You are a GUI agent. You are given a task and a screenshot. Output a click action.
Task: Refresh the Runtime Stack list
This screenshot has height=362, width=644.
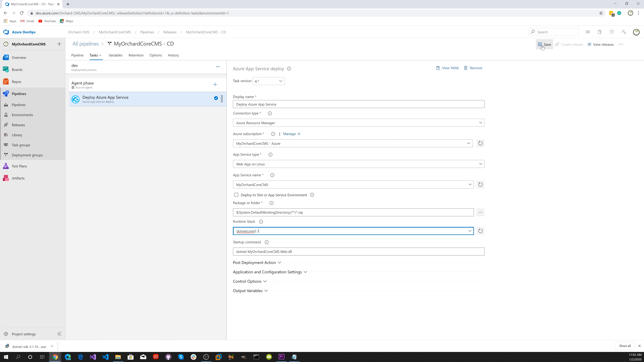[x=480, y=231]
